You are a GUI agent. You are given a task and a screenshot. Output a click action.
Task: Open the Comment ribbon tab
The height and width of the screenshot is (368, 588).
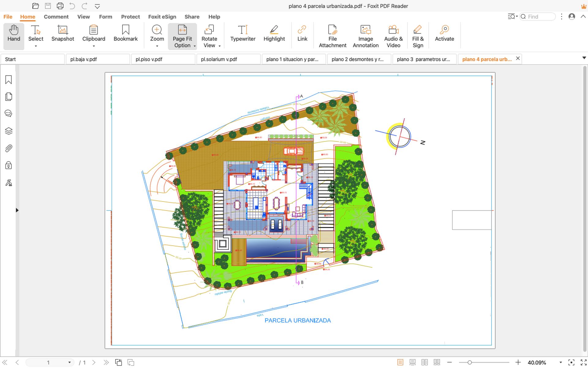(x=56, y=17)
